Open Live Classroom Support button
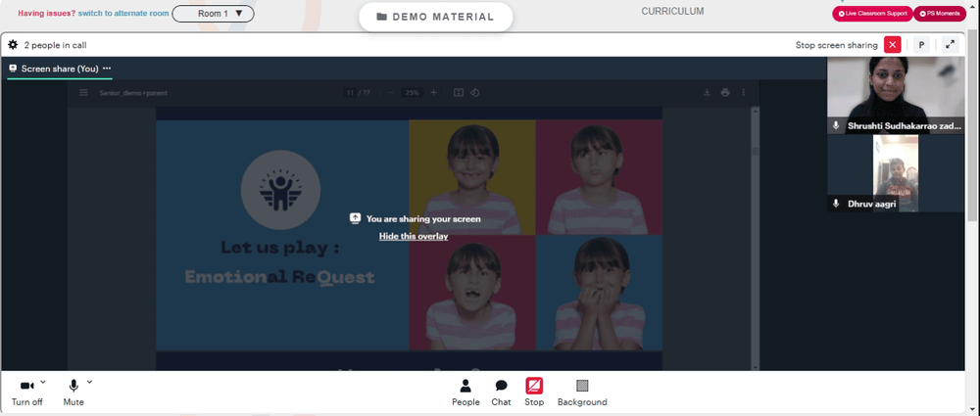This screenshot has height=416, width=980. [x=872, y=13]
